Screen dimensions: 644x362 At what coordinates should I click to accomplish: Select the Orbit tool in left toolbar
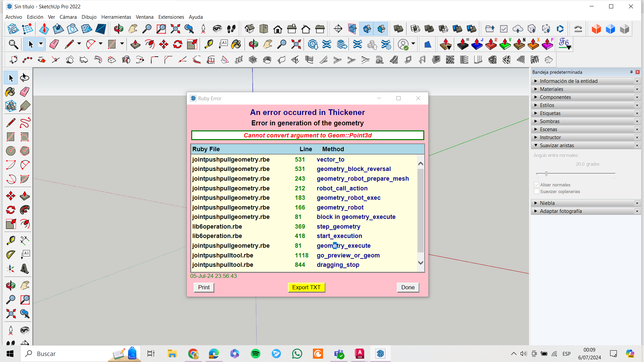point(10,286)
